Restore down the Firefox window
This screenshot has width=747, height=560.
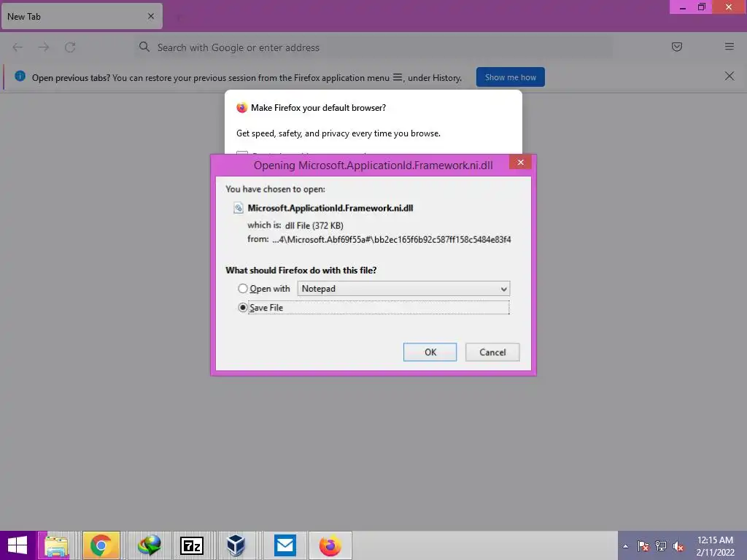(701, 7)
